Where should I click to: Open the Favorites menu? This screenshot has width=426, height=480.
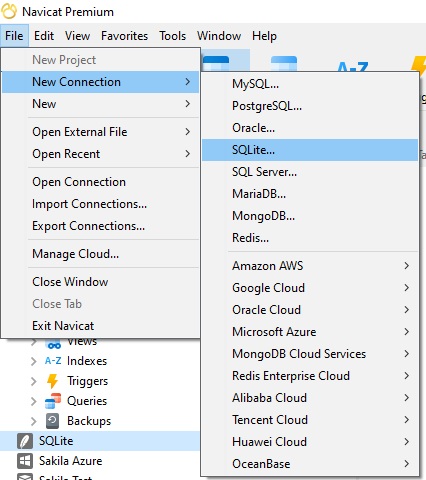point(125,36)
